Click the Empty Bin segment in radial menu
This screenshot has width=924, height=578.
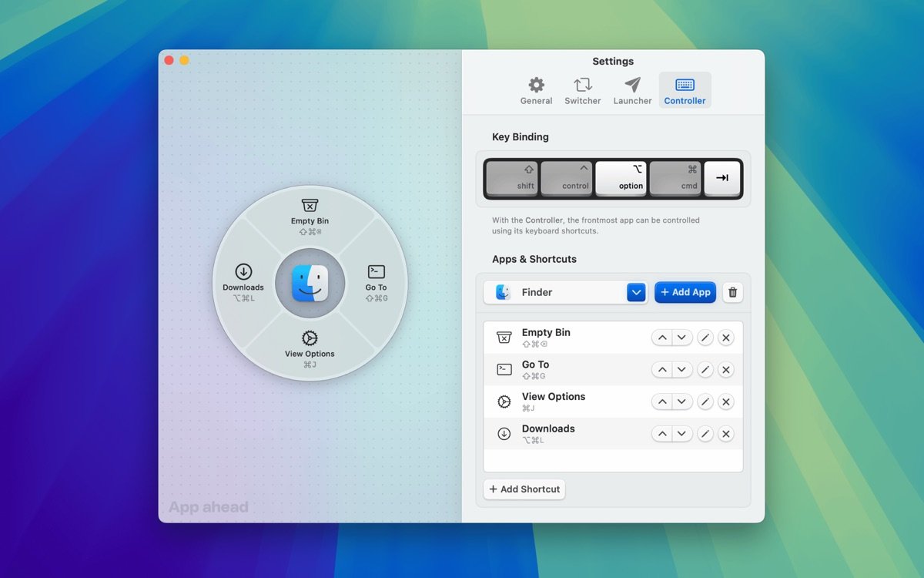(310, 215)
